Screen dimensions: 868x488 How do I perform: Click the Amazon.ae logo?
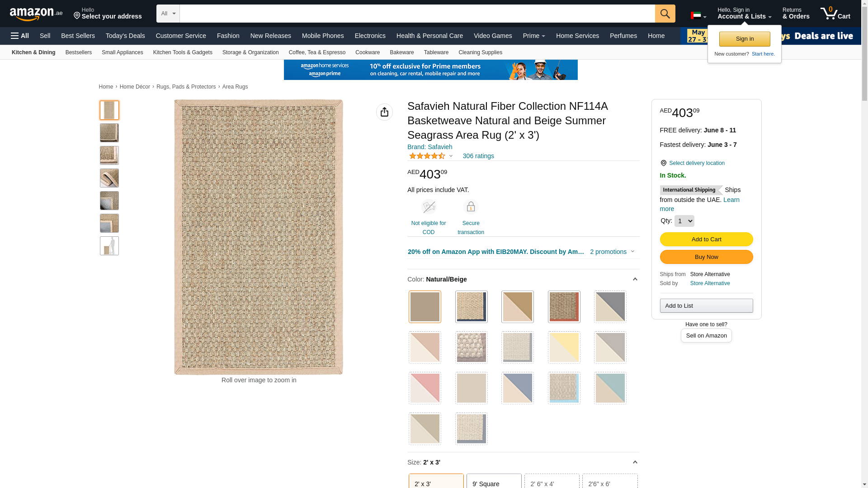click(36, 14)
